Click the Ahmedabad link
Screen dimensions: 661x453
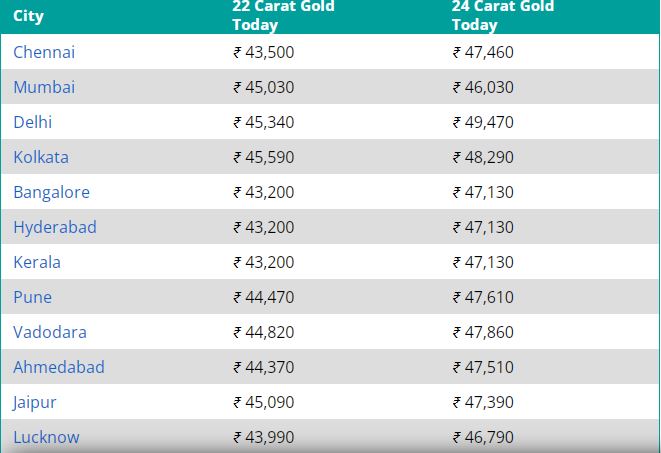point(59,367)
